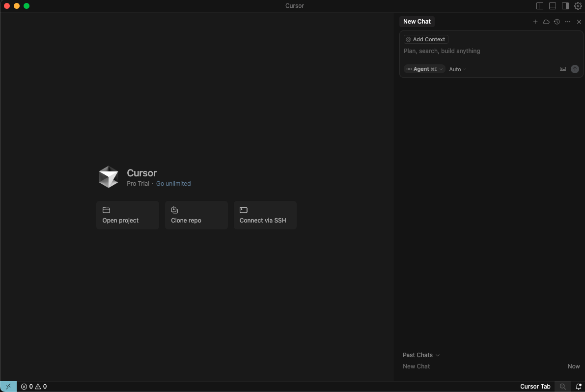Focus the Plan, search, build anything field

click(491, 51)
